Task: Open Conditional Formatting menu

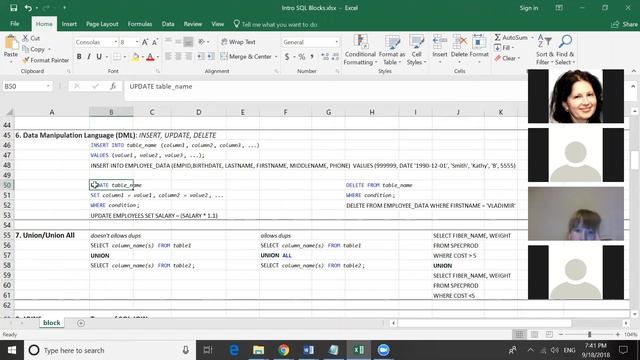Action: 360,50
